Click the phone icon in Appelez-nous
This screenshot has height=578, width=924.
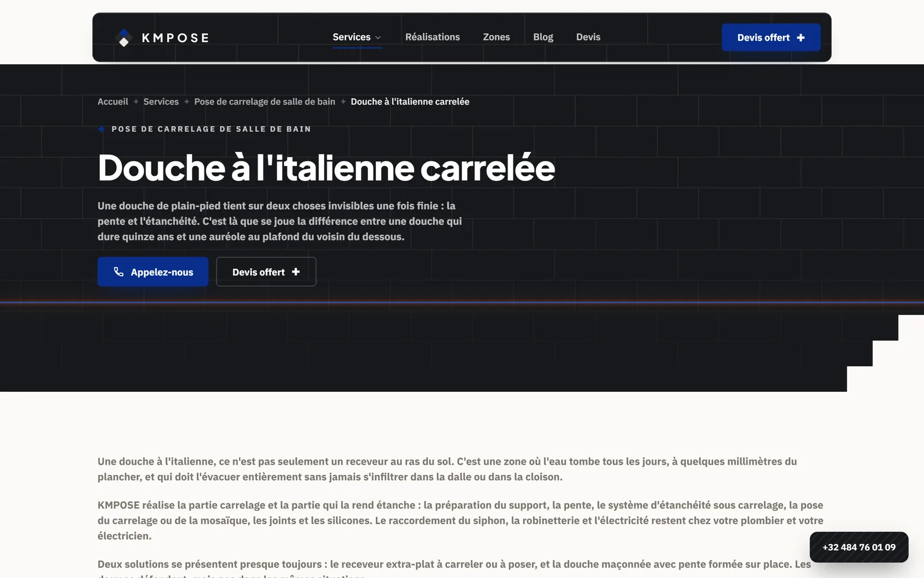click(x=119, y=272)
